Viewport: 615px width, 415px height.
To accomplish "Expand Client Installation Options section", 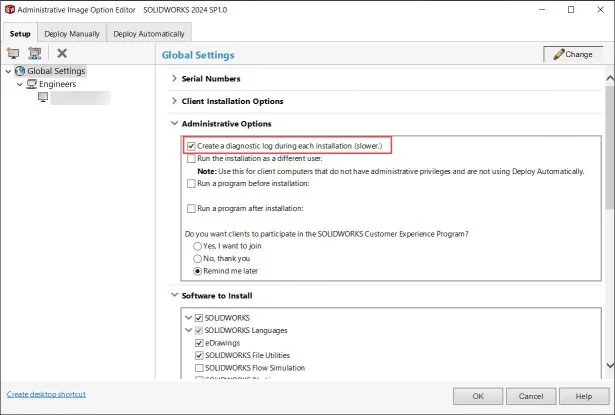I will click(174, 102).
